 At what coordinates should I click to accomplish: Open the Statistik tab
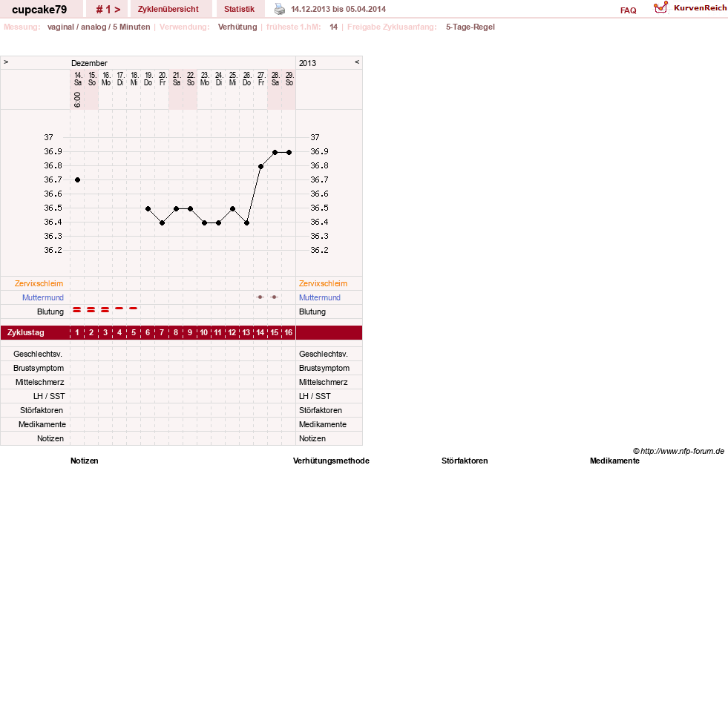239,10
